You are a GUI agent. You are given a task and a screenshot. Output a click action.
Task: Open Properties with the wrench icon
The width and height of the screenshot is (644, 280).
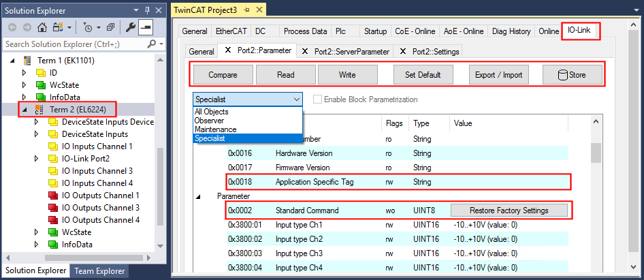click(130, 27)
